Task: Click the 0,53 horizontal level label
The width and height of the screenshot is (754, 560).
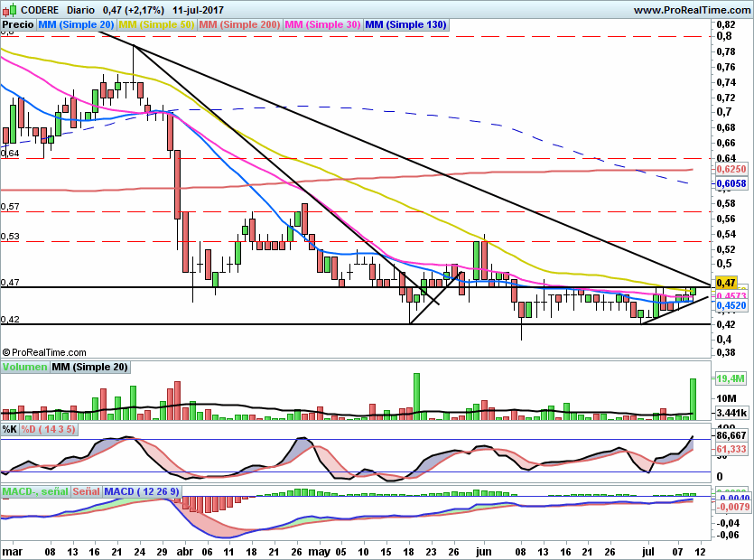Action: (10, 237)
